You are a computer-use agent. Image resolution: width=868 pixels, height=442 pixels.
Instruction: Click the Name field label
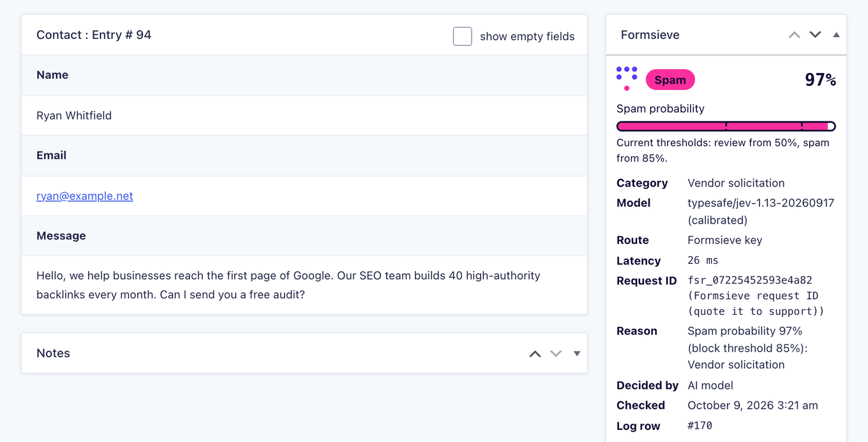[x=52, y=75]
